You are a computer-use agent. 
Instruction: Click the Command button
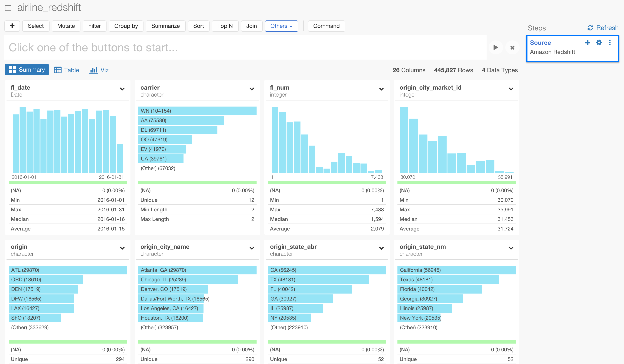click(x=326, y=26)
